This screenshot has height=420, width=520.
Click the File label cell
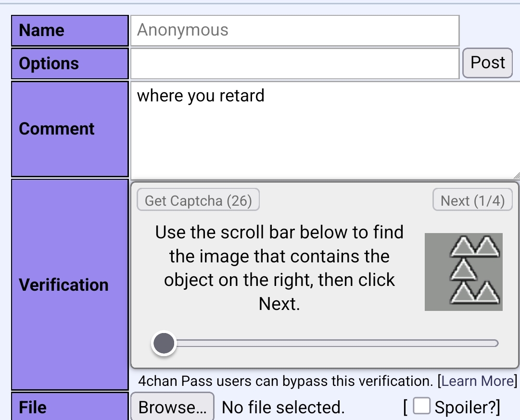pos(70,406)
